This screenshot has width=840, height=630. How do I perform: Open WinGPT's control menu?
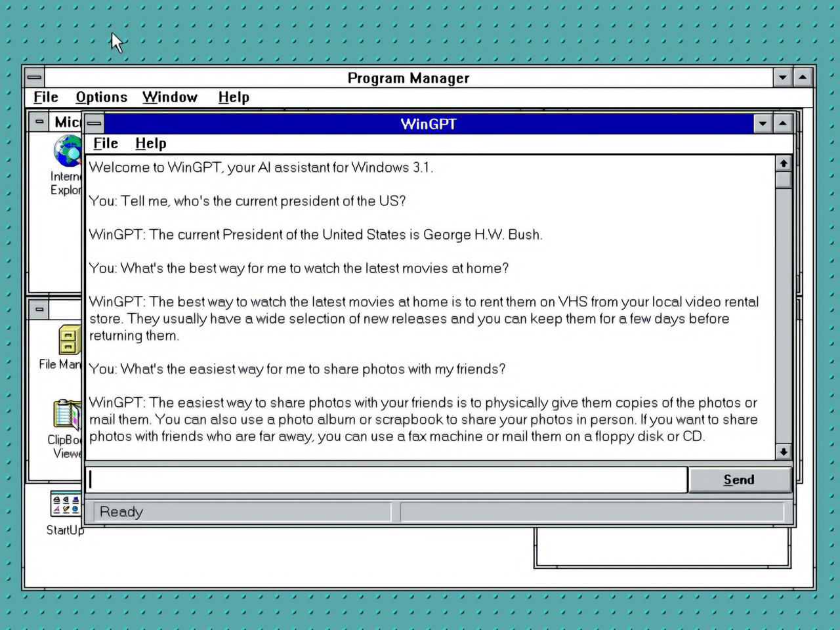(94, 123)
